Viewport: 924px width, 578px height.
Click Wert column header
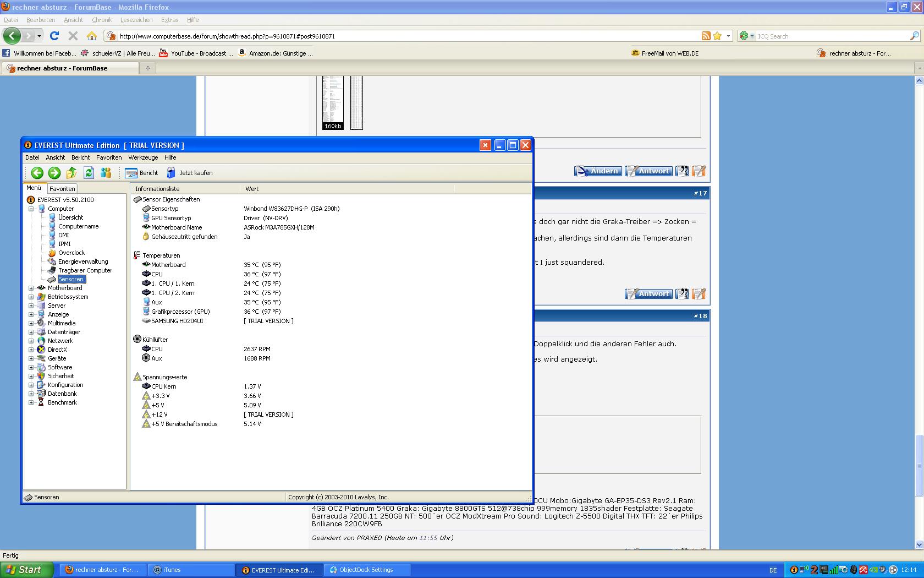click(x=347, y=189)
